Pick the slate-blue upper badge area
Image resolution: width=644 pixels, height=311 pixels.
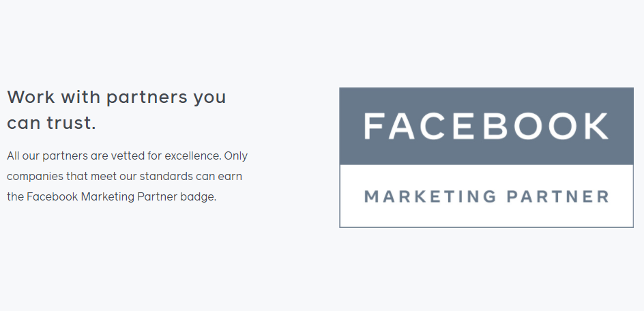[486, 126]
